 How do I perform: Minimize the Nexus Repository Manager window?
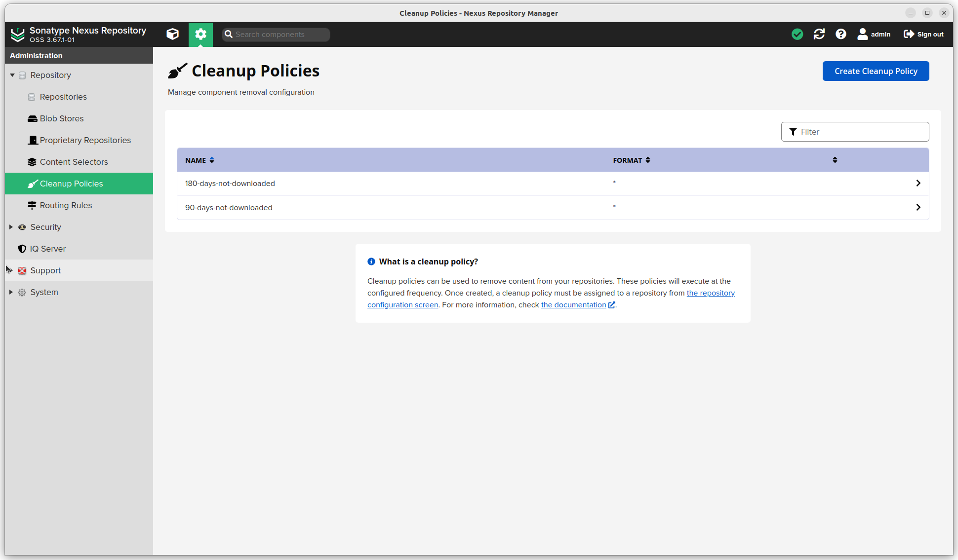(x=911, y=13)
